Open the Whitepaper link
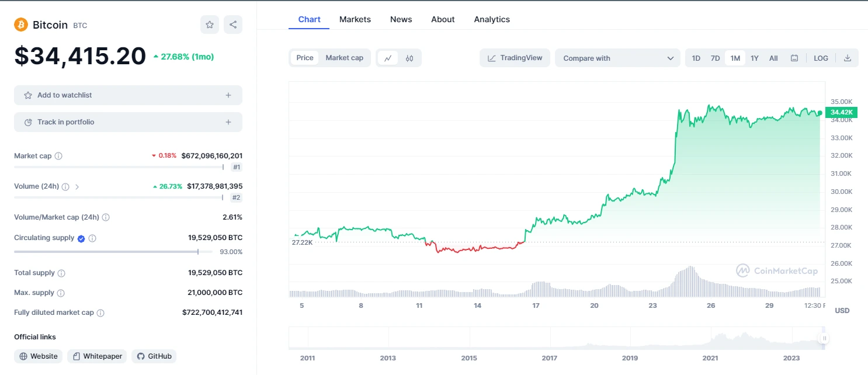Viewport: 868px width, 375px height. [97, 356]
